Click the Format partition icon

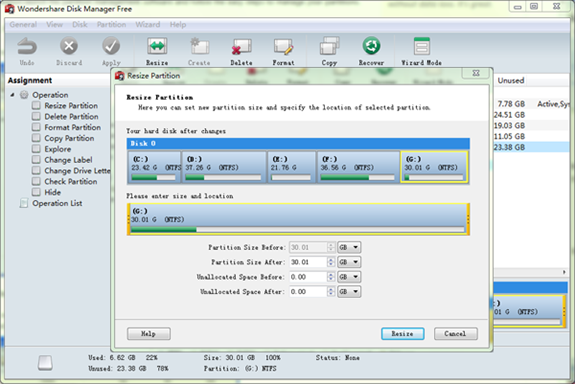[283, 47]
